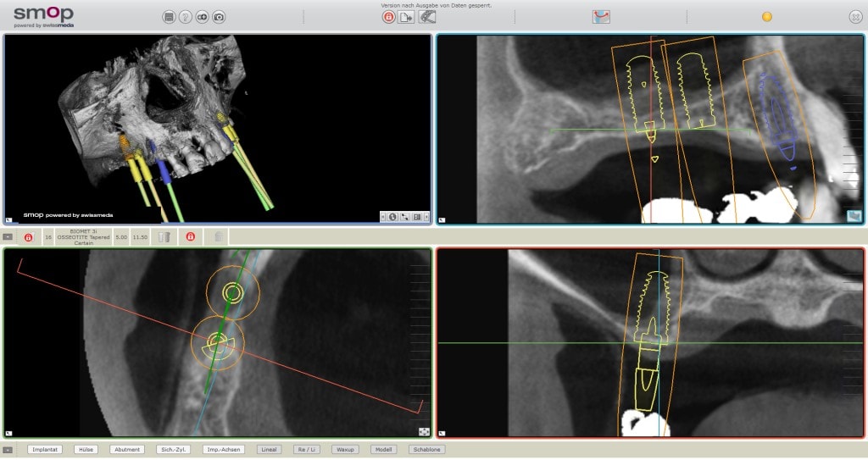Viewport: 868px width, 460px height.
Task: Collapse the bottom visibility bar toggle
Action: (8, 450)
